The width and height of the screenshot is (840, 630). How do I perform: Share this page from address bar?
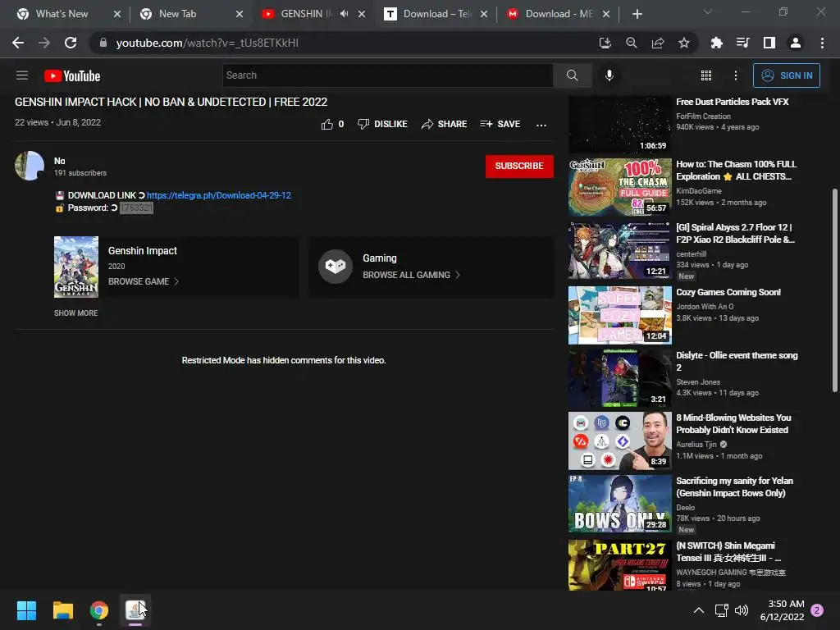657,43
